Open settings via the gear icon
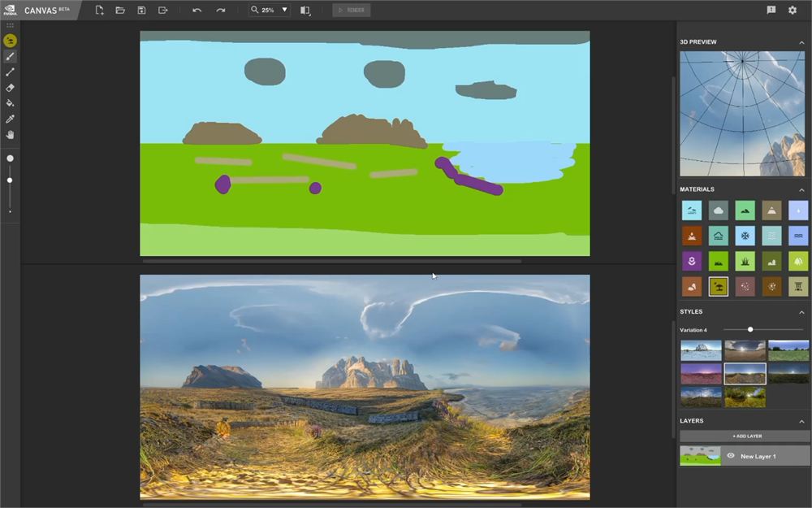The image size is (812, 508). pos(793,10)
